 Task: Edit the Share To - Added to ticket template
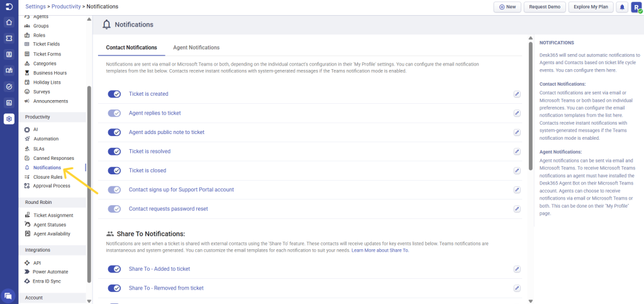517,269
